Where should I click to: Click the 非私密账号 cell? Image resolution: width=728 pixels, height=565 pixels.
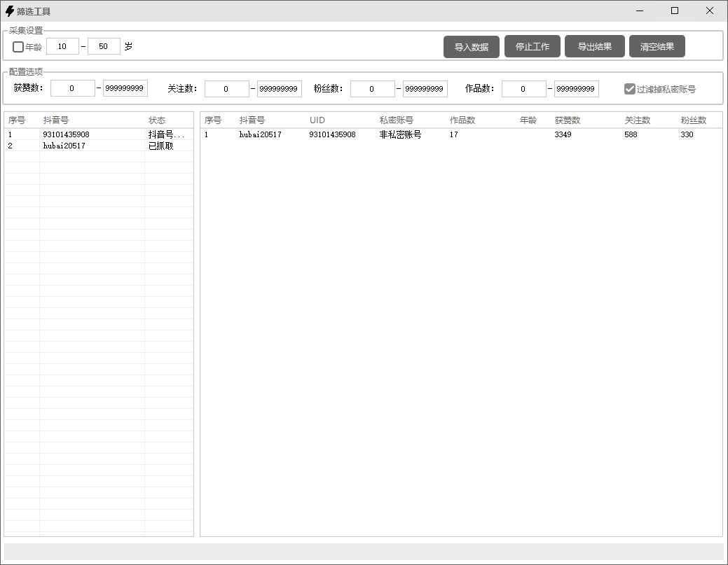[400, 134]
